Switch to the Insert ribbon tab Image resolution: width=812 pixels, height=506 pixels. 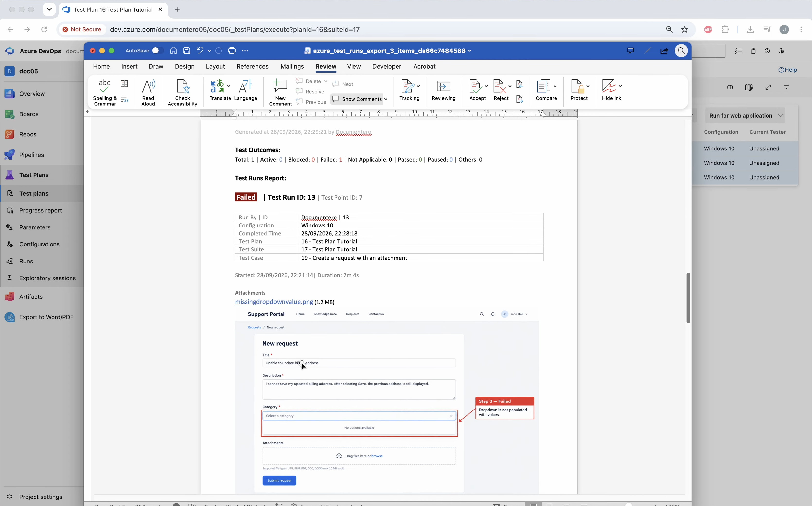click(x=129, y=66)
